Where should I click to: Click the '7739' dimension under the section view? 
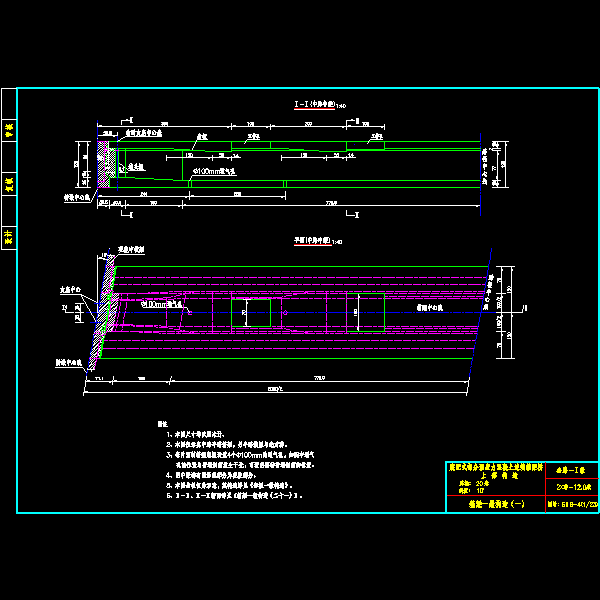pyautogui.click(x=331, y=203)
